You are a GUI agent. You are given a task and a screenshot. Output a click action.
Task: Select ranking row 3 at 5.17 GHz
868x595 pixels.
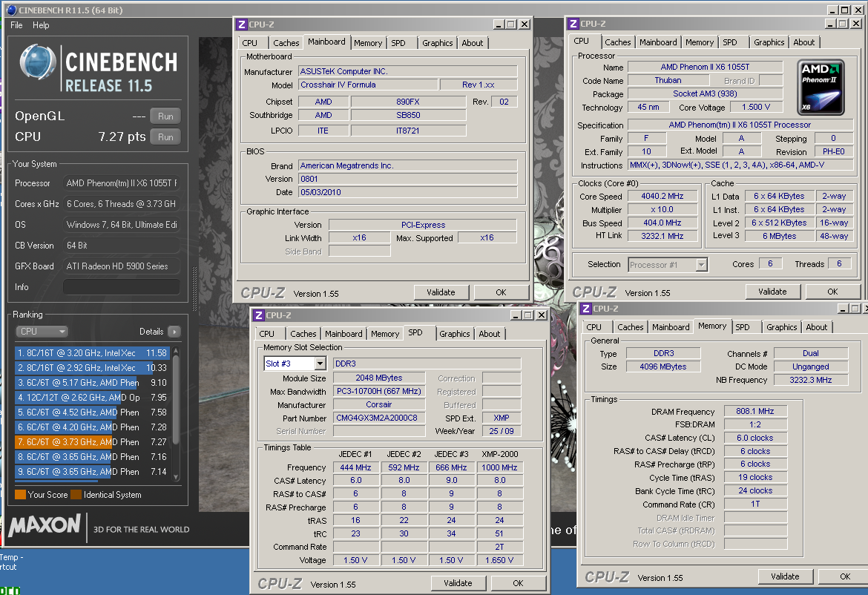click(92, 383)
